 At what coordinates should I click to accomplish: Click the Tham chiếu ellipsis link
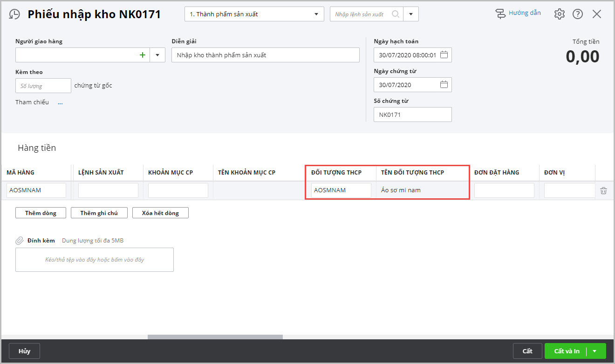60,102
